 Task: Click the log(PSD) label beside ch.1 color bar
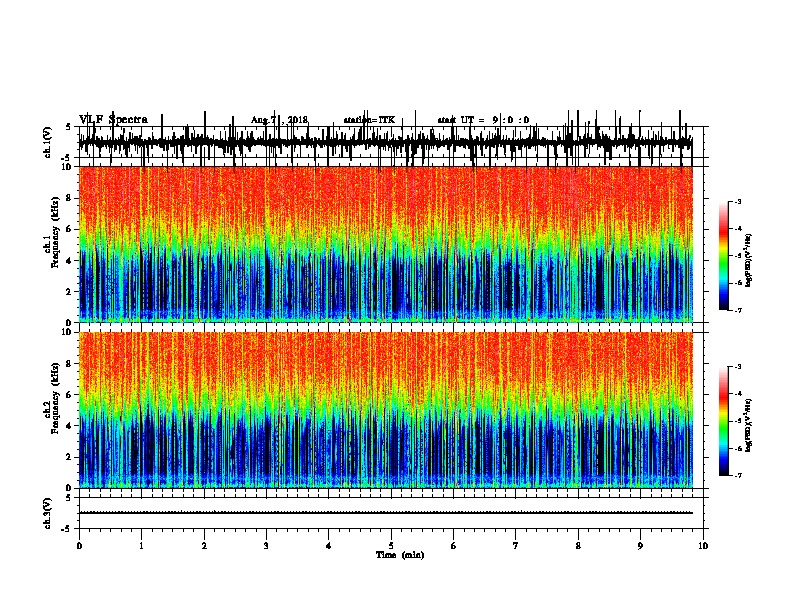point(748,260)
